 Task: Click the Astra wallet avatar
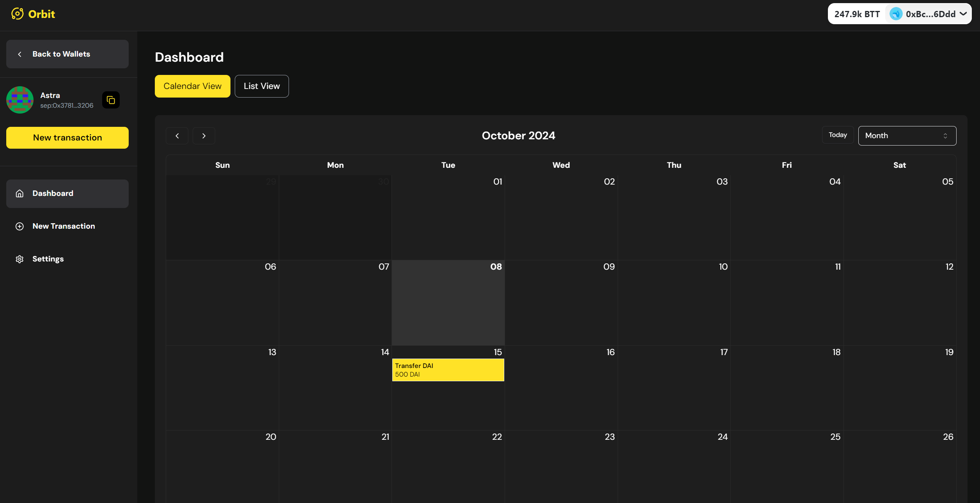click(20, 100)
